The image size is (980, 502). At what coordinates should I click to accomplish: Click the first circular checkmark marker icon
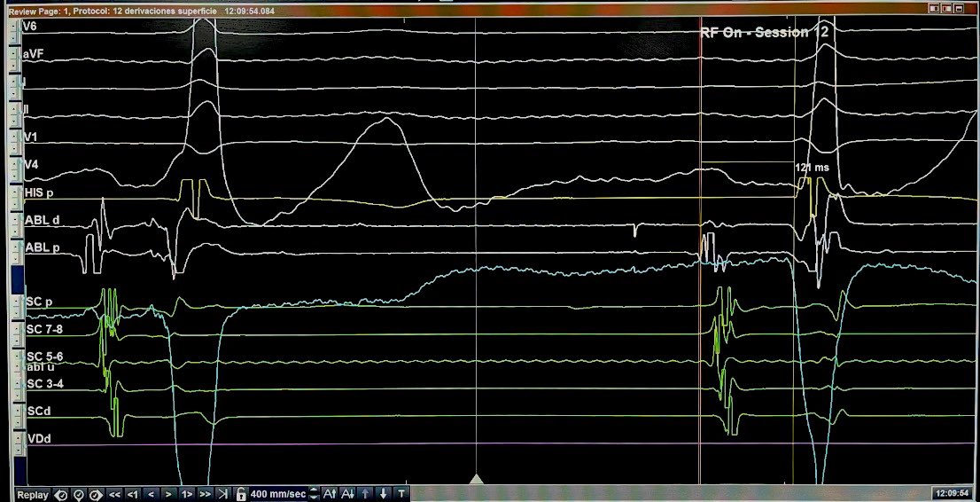coord(61,495)
